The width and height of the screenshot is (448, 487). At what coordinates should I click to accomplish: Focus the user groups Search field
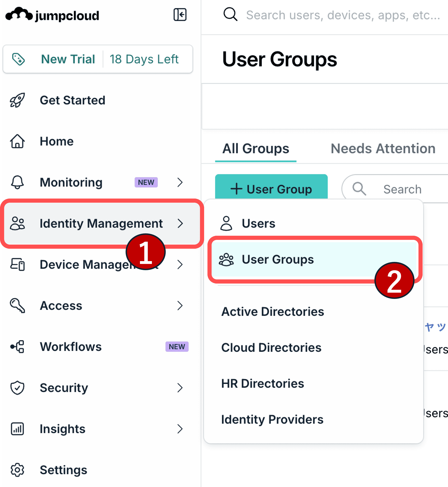[x=402, y=189]
